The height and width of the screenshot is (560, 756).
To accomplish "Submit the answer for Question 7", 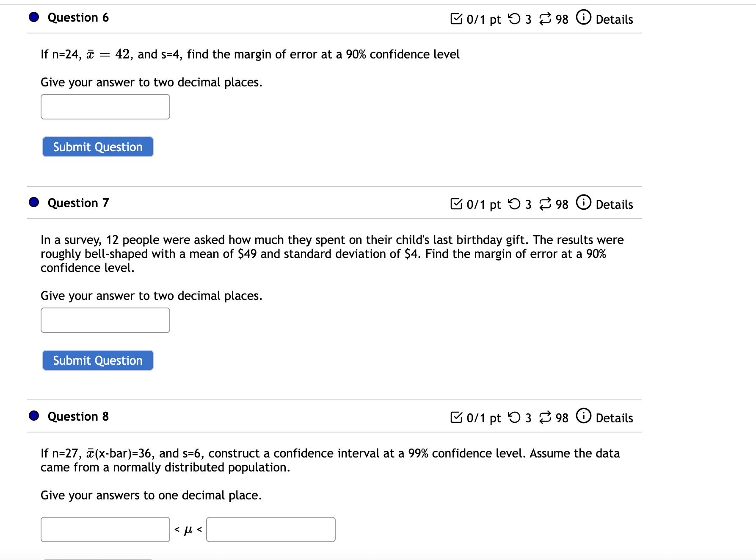I will [x=97, y=360].
